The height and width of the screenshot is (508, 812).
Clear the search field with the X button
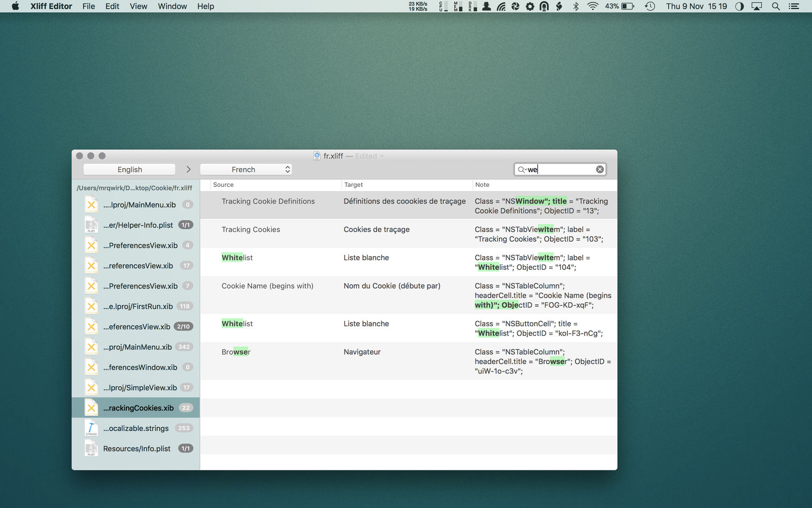(x=600, y=169)
